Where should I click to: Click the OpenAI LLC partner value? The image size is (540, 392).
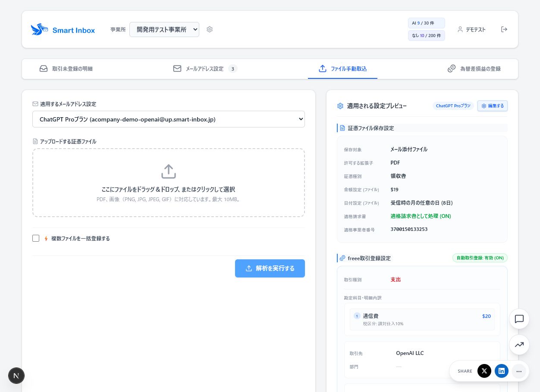[410, 353]
